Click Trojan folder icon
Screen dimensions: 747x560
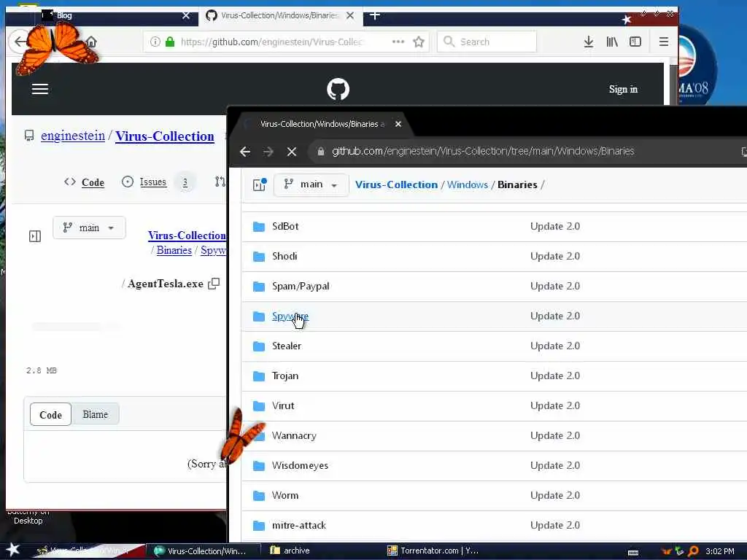[x=259, y=376]
